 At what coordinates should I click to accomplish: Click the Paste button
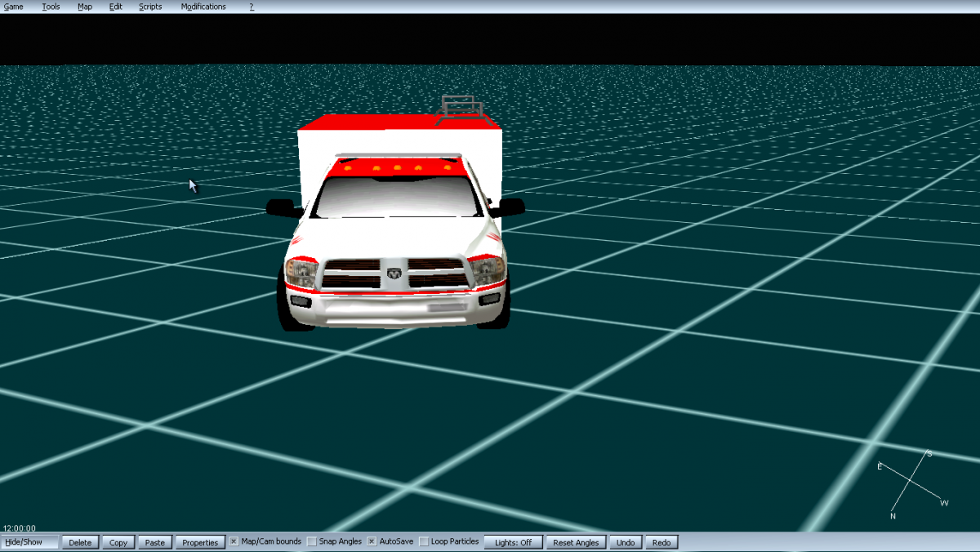pyautogui.click(x=155, y=542)
